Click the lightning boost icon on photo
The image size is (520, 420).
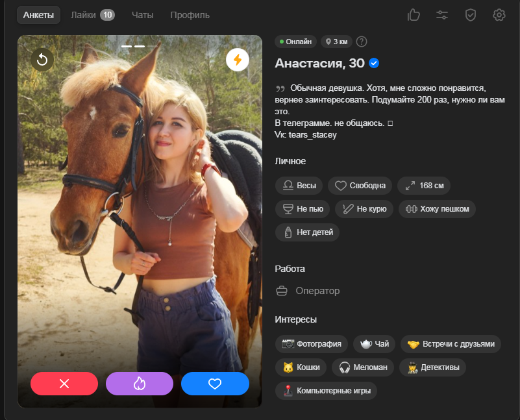point(238,60)
